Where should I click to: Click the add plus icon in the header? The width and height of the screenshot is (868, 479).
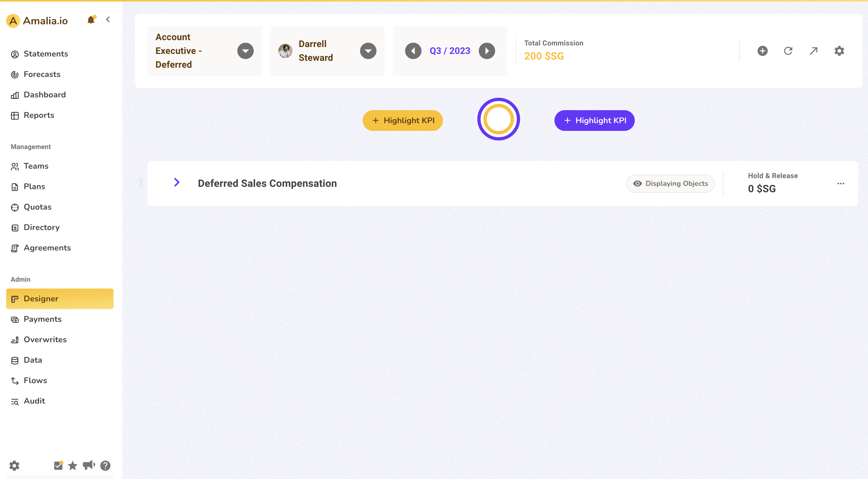[x=763, y=51]
